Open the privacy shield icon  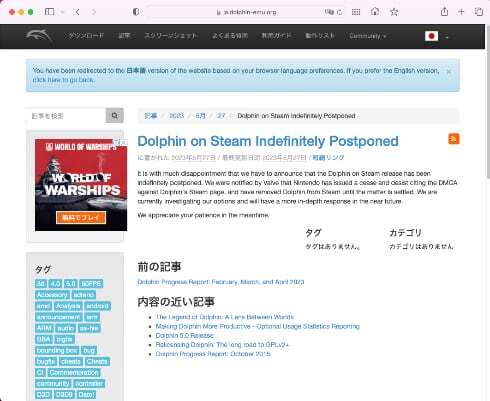click(x=136, y=12)
